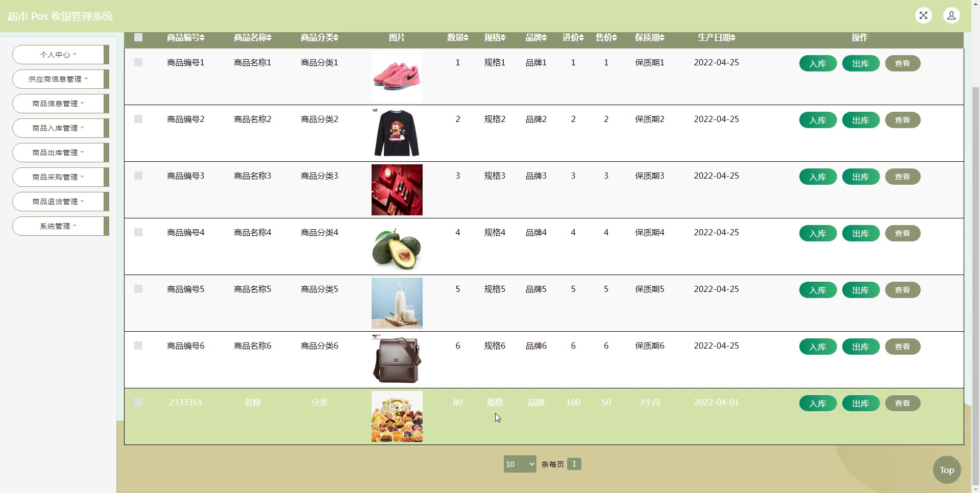This screenshot has width=980, height=493.
Task: Click the 品牌3 cell
Action: pos(536,176)
